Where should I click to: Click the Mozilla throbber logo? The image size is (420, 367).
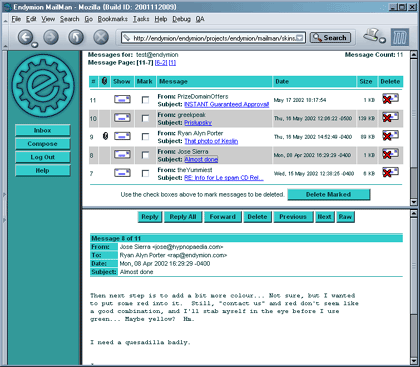[x=400, y=37]
